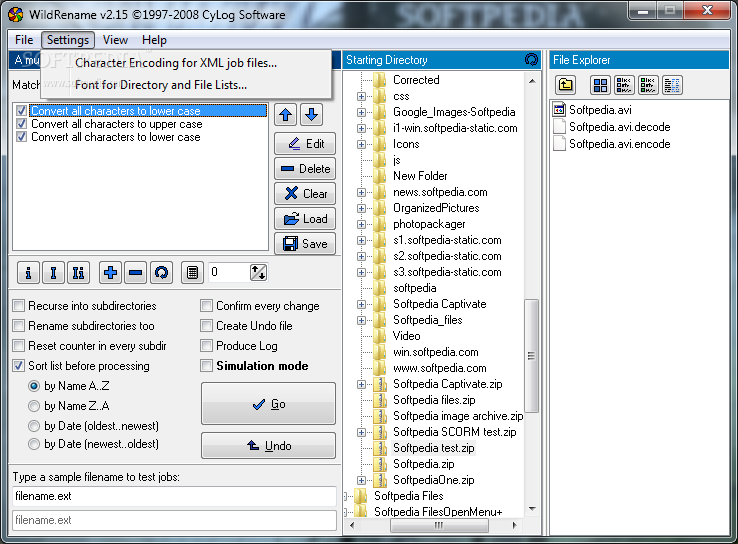Click the uppercase 'I' case icon
The image size is (738, 544).
(53, 272)
